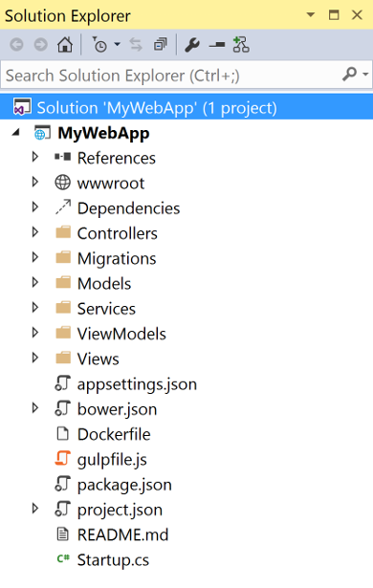The height and width of the screenshot is (588, 373).
Task: Toggle the Preview Selected Items icon
Action: tap(217, 45)
